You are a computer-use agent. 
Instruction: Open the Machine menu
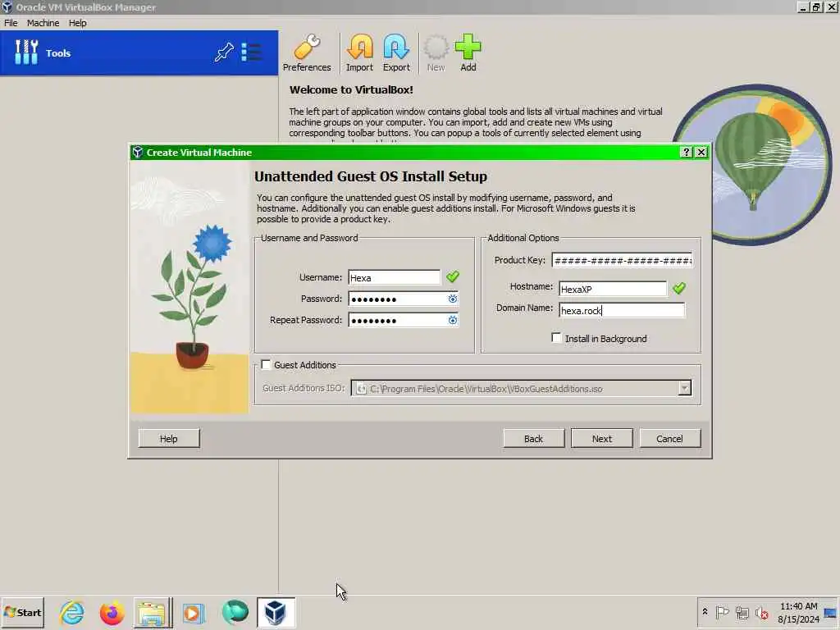point(43,23)
